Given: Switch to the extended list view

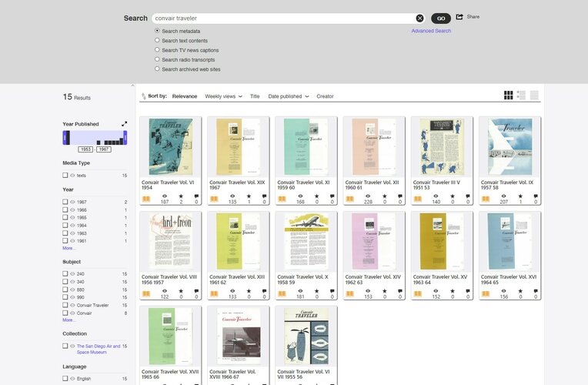Looking at the screenshot, I should (x=521, y=95).
